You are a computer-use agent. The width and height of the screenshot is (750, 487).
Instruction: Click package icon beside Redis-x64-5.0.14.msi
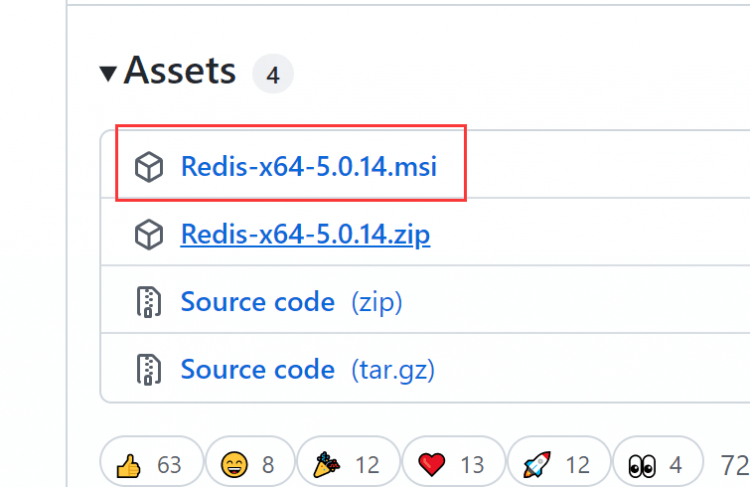[x=148, y=167]
